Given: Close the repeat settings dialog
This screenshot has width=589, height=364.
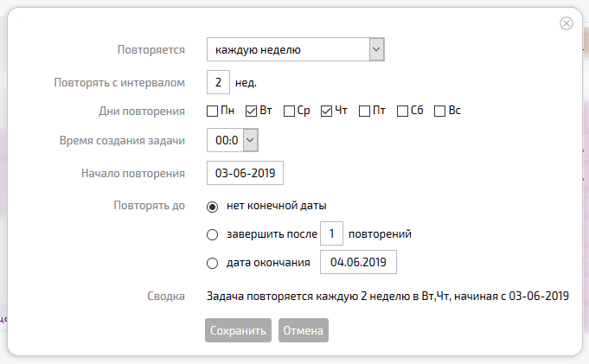Looking at the screenshot, I should pyautogui.click(x=567, y=23).
